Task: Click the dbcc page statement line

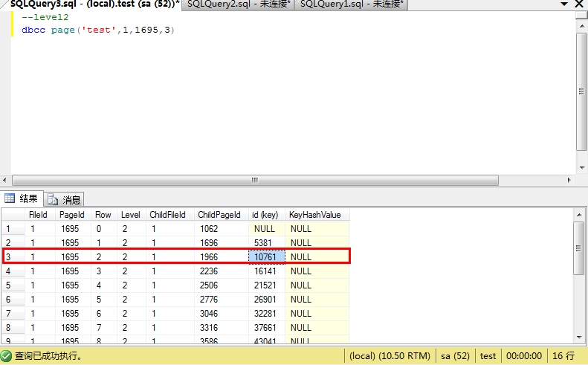Action: 98,30
